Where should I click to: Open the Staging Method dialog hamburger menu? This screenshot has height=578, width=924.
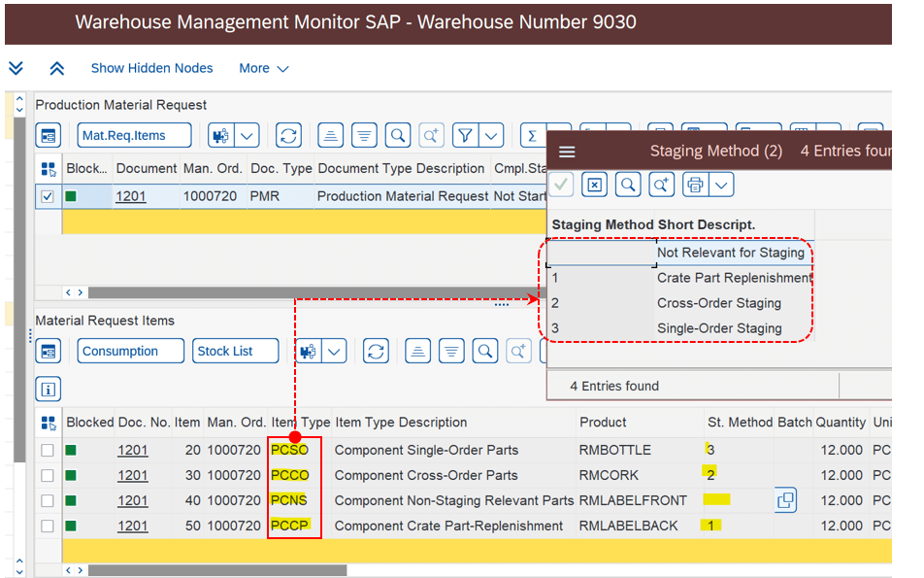(x=567, y=153)
